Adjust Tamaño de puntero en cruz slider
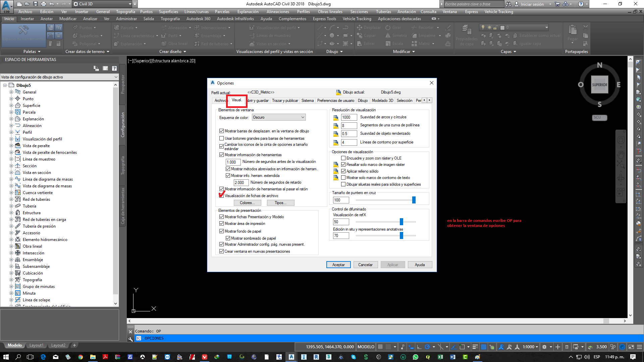The height and width of the screenshot is (362, 644). pyautogui.click(x=414, y=200)
